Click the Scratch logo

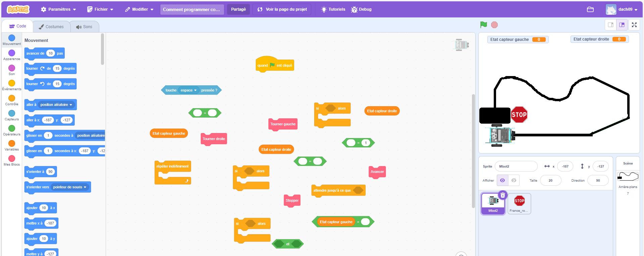[18, 9]
